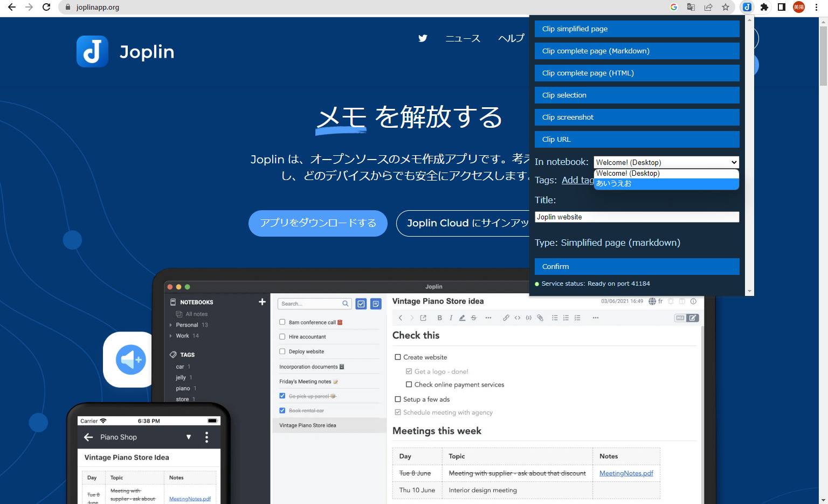828x504 pixels.
Task: Select "あいうえお" notebook option
Action: 666,184
